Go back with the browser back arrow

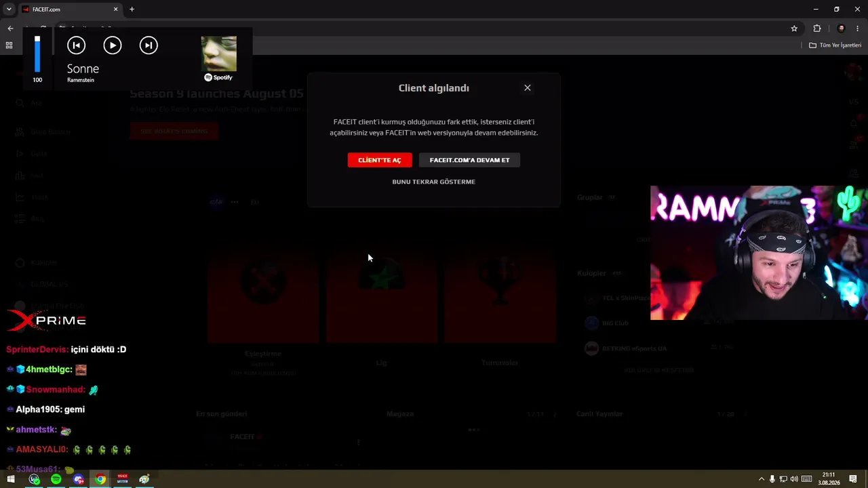tap(10, 28)
